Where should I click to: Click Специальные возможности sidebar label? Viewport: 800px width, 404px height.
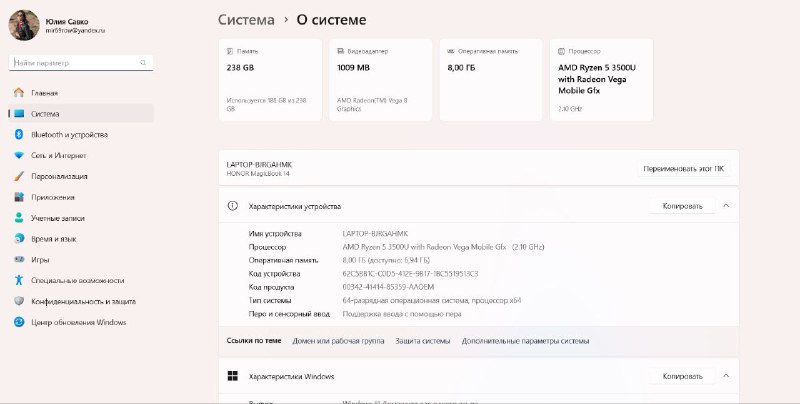(78, 281)
